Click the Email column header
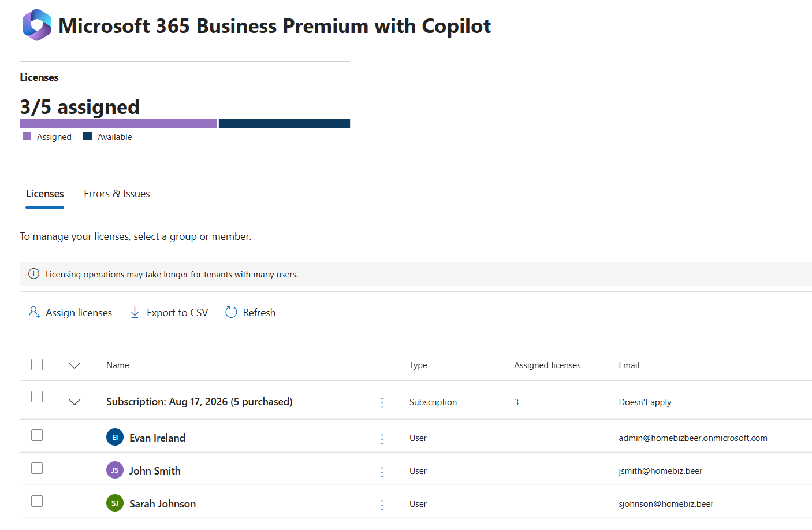This screenshot has width=812, height=530. 629,365
